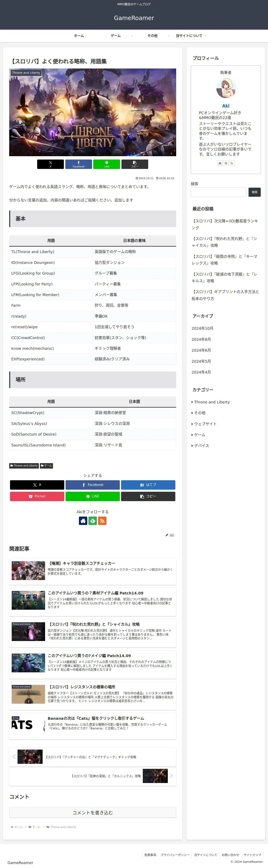
Task: Share via large LINE button below article
Action: (93, 496)
